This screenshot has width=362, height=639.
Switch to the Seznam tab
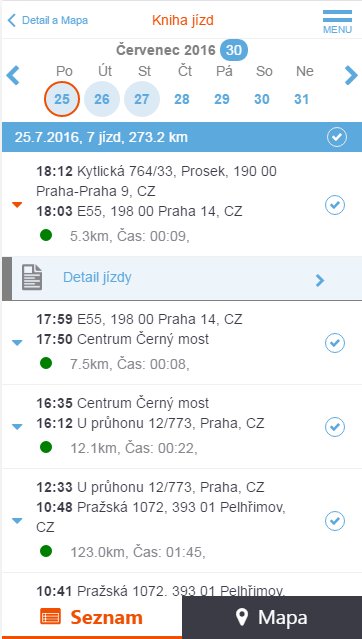[91, 617]
